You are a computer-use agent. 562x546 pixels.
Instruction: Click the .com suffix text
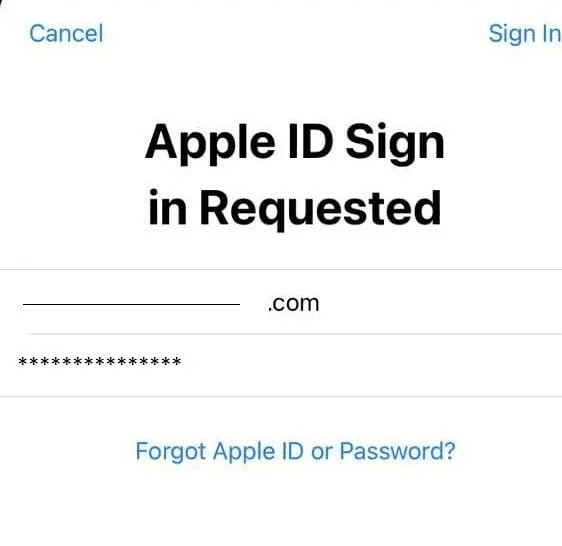294,304
